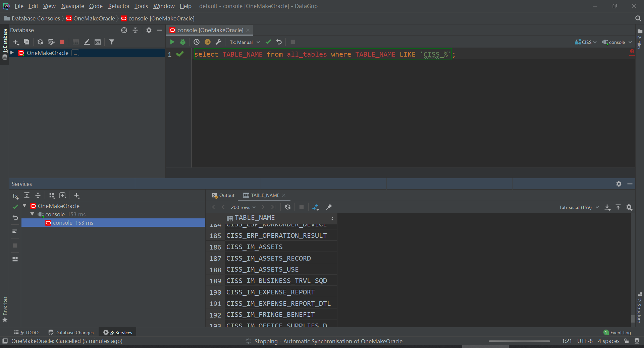Click Compare with icon in results toolbar
The image size is (644, 348).
[315, 207]
